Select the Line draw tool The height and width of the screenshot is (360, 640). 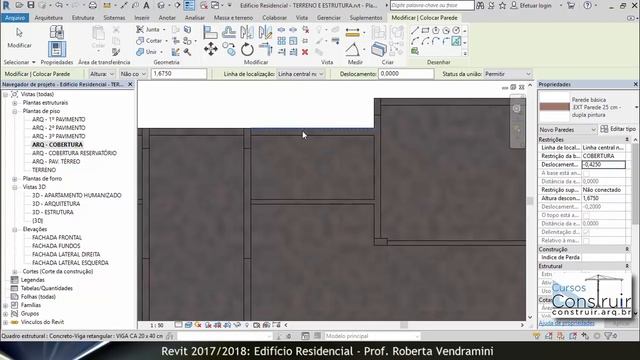tap(415, 31)
